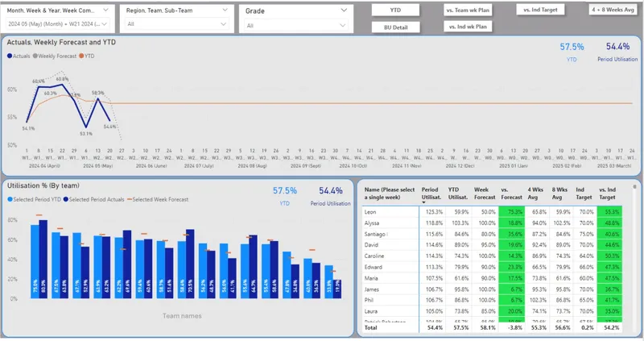
Task: Click the Actuals legend marker in line chart
Action: click(x=10, y=56)
